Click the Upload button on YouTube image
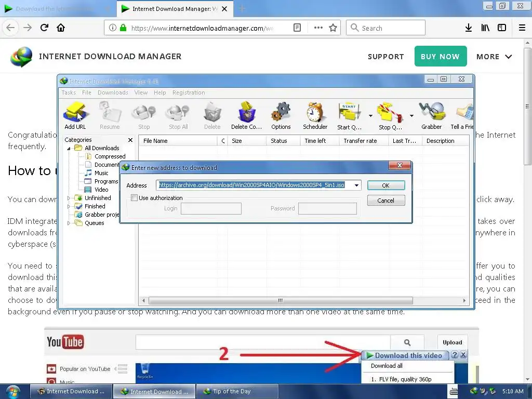 (453, 342)
